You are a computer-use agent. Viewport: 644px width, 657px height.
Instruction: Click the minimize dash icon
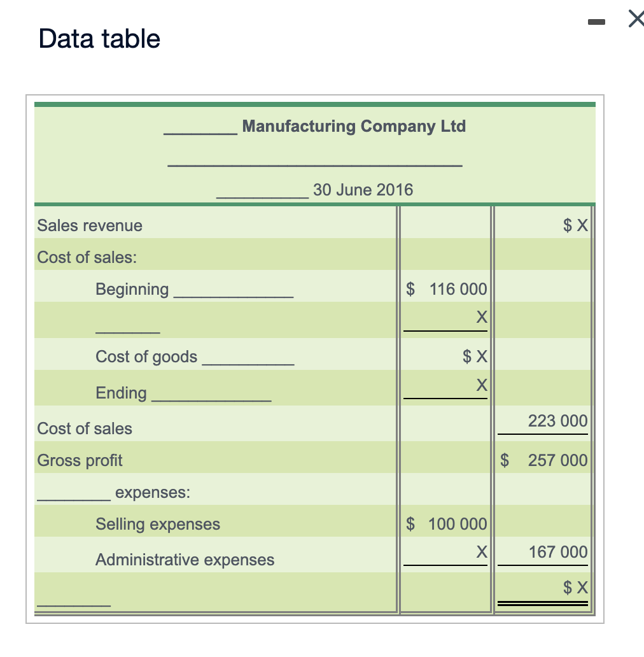coord(596,21)
